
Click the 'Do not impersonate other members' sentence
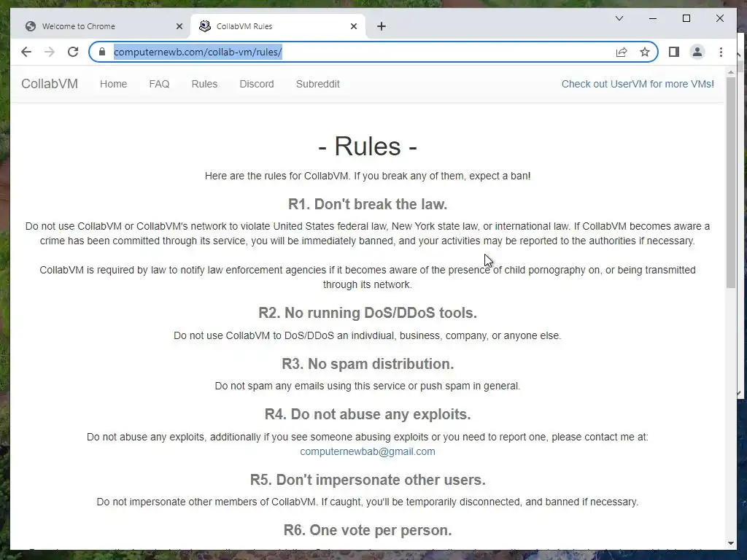point(368,502)
